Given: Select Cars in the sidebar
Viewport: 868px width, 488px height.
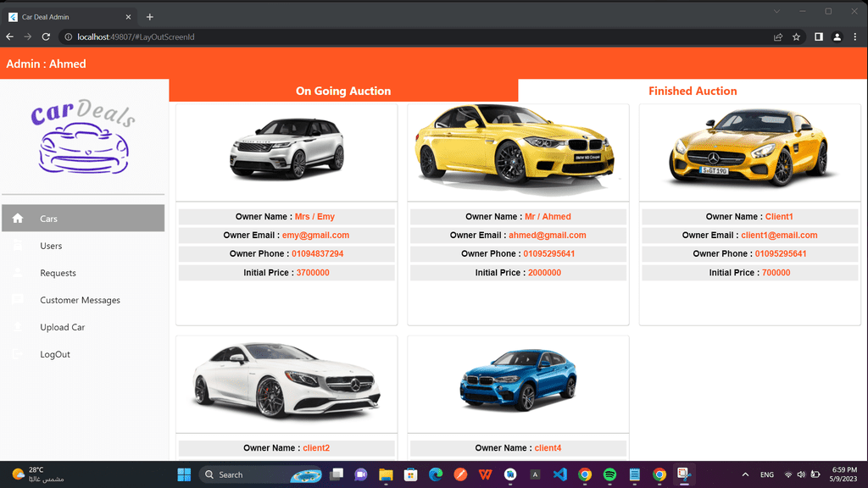Looking at the screenshot, I should [83, 218].
